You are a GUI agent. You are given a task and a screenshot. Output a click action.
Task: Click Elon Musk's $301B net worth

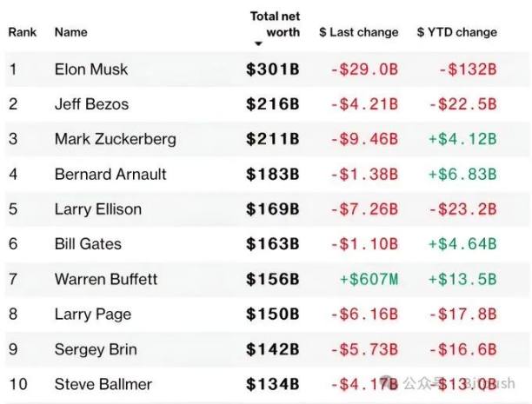[272, 70]
